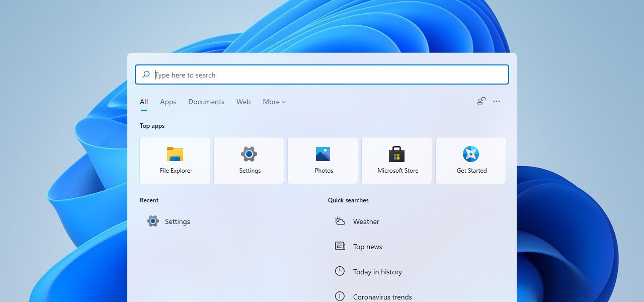Run the Today in history quick search
The width and height of the screenshot is (644, 302).
click(377, 272)
